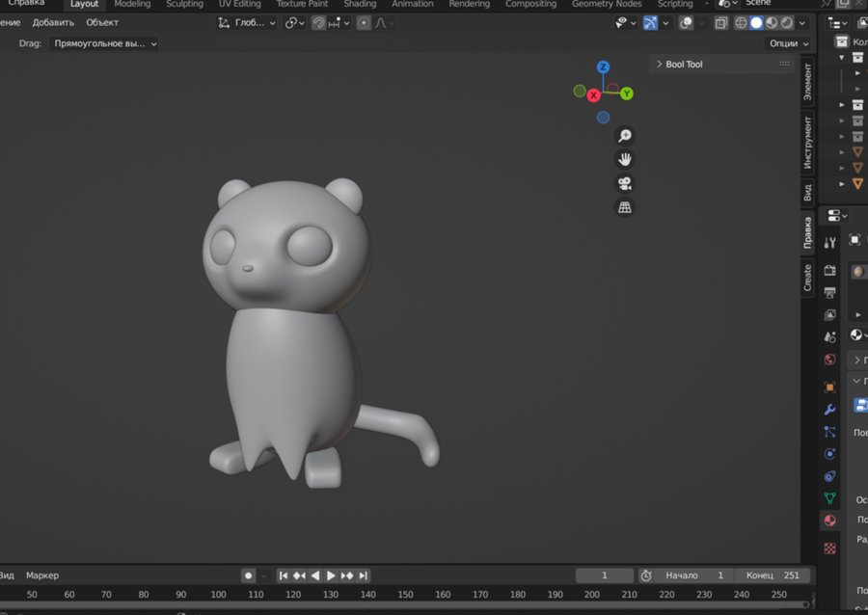Toggle X-ray mode in the viewport header
This screenshot has width=868, height=615.
(x=721, y=22)
